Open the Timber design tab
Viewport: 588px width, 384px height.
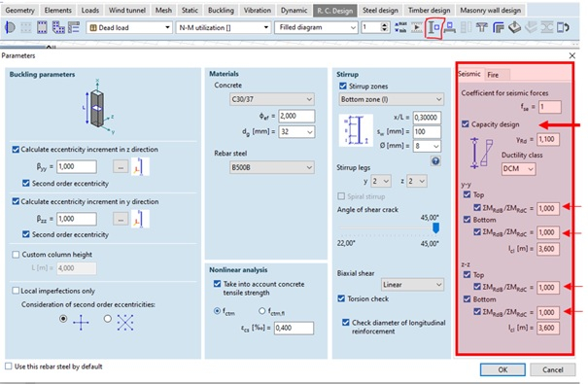[429, 11]
